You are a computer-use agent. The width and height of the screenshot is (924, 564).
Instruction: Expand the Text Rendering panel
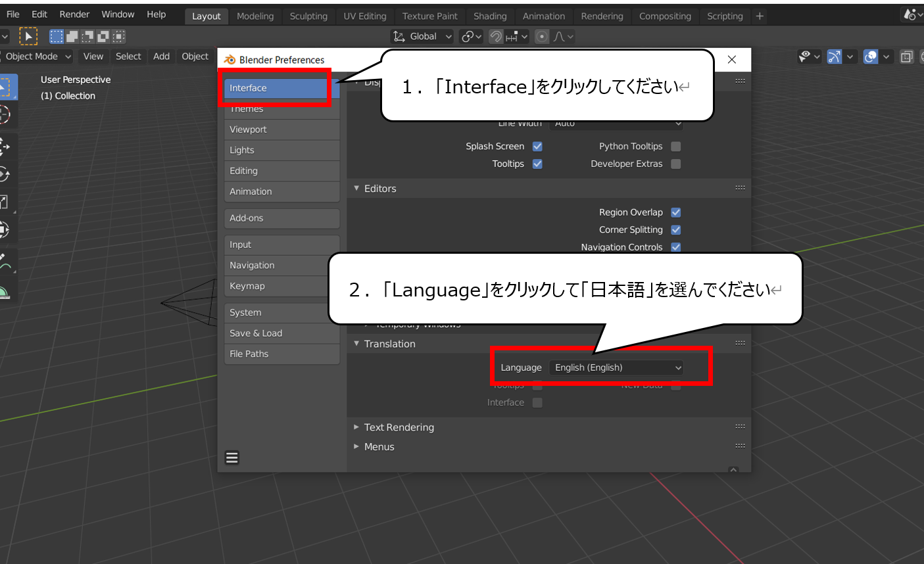tap(356, 427)
